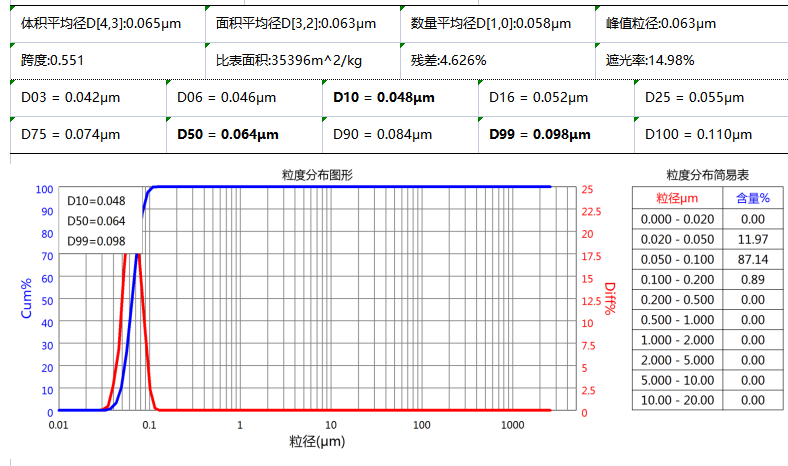Select the 粒径µm column header
788x466 pixels.
[677, 198]
